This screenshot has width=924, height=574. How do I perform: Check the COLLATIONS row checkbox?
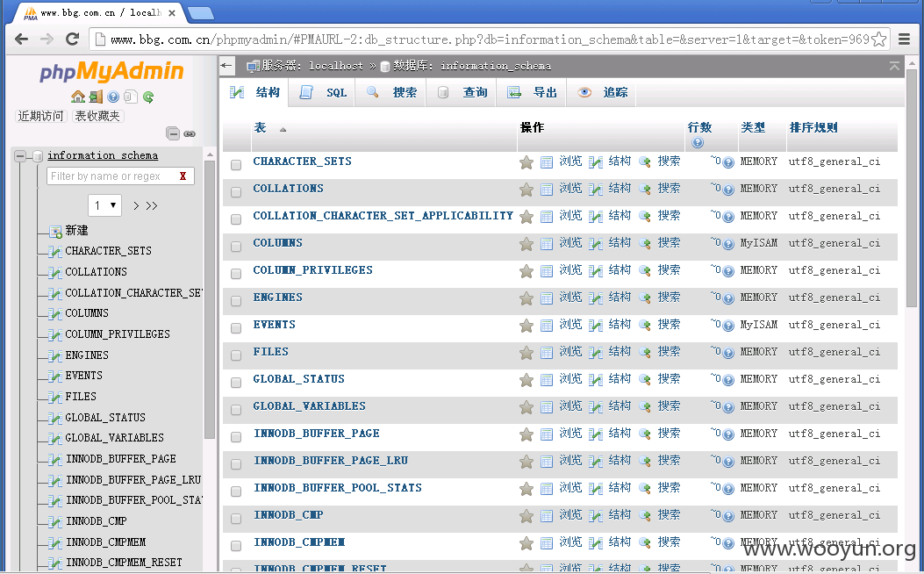pyautogui.click(x=236, y=192)
